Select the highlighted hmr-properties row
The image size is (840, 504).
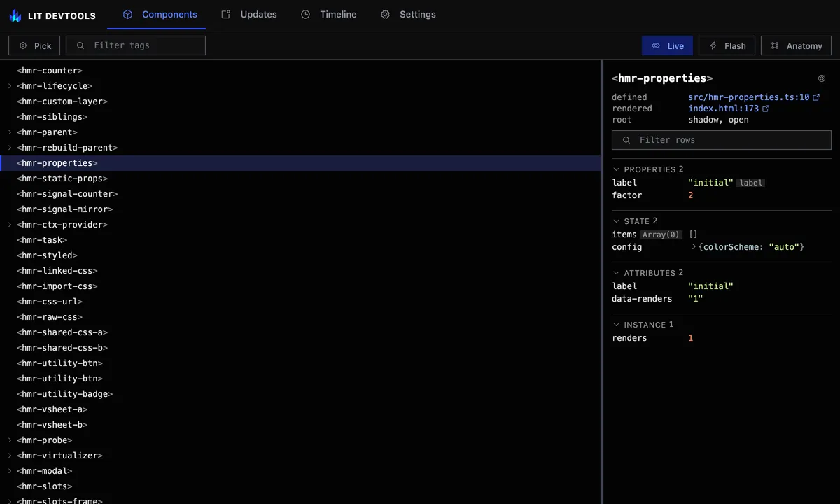click(300, 163)
